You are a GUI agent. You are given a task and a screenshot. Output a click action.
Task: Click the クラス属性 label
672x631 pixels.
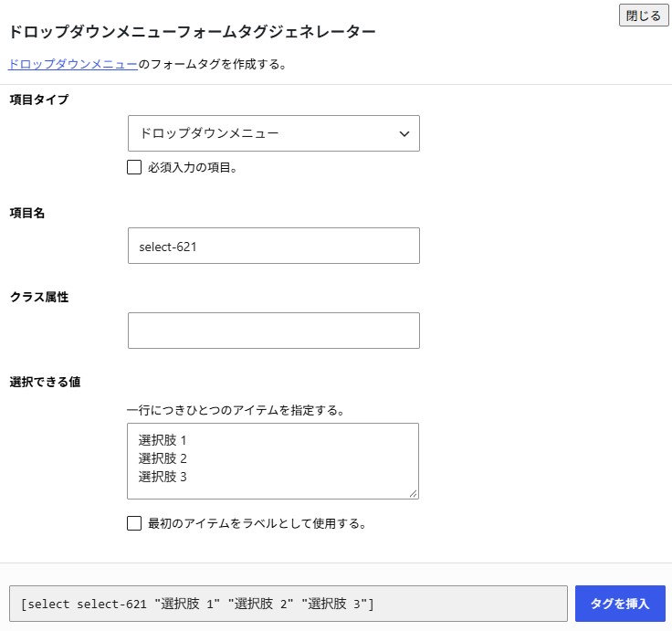(39, 297)
